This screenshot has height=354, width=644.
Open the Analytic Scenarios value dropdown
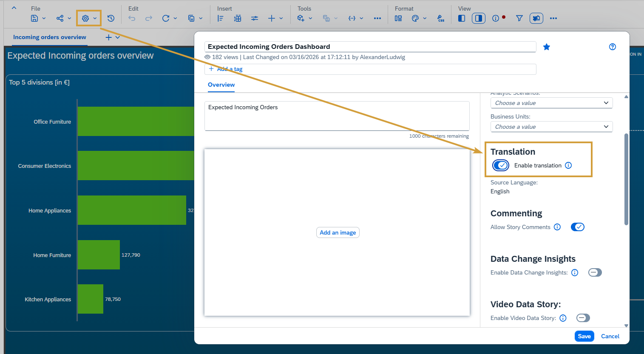(552, 103)
